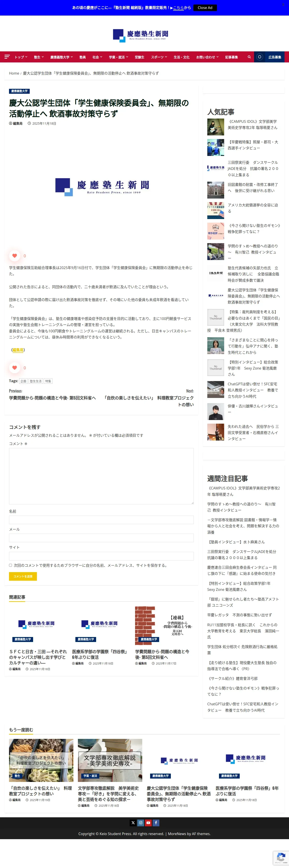Expand the 慶應義塾大学 menu dropdown
Image resolution: width=289 pixels, height=868 pixels.
(62, 57)
